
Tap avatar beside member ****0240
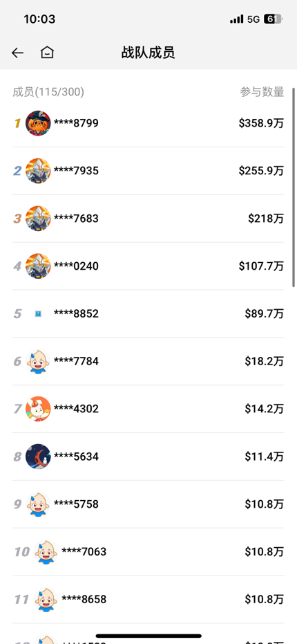[x=38, y=266]
